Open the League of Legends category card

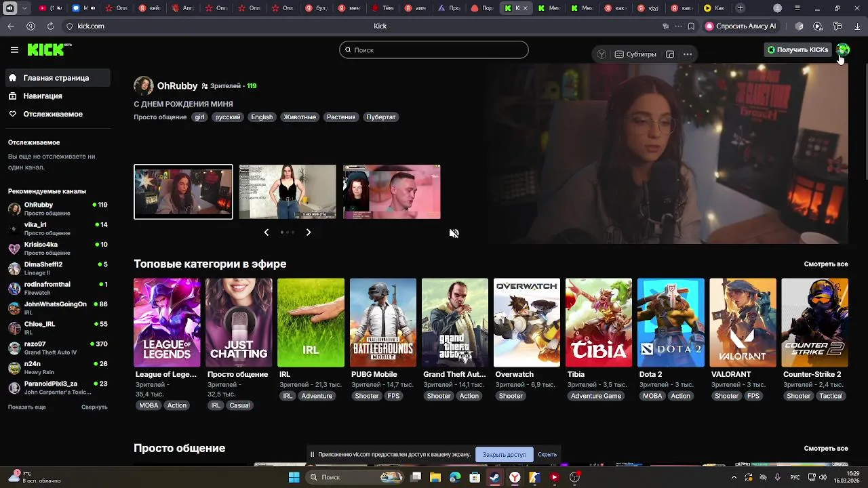pos(167,323)
